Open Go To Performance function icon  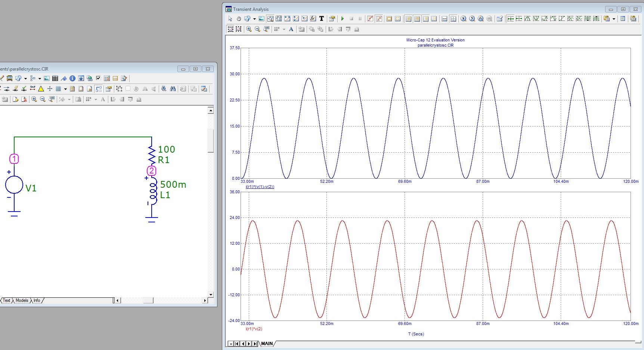[480, 19]
